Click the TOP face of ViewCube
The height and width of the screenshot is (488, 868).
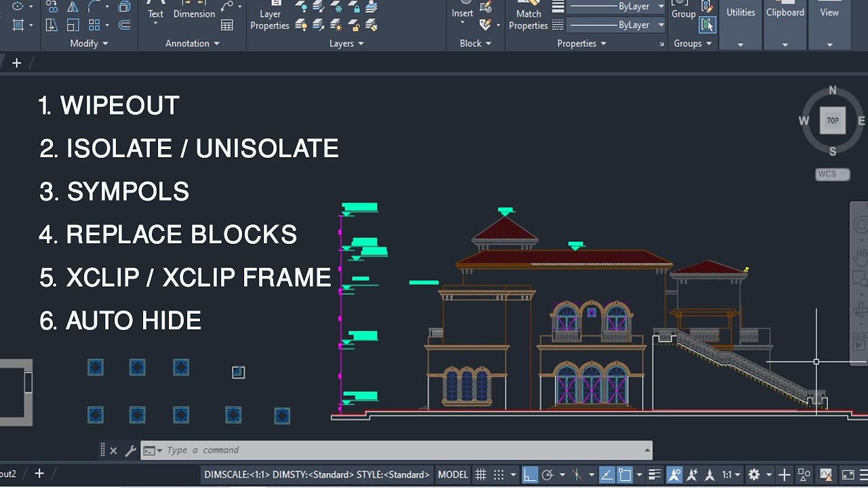pos(833,121)
